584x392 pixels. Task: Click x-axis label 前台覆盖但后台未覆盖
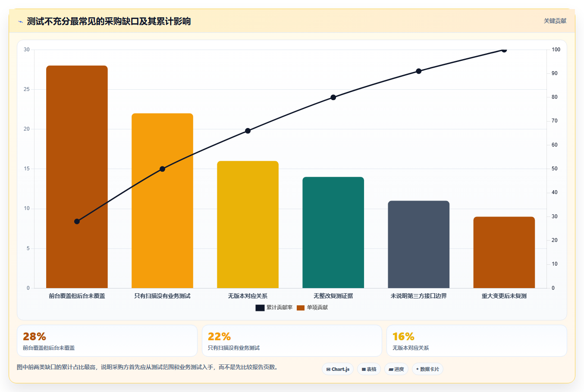point(77,296)
